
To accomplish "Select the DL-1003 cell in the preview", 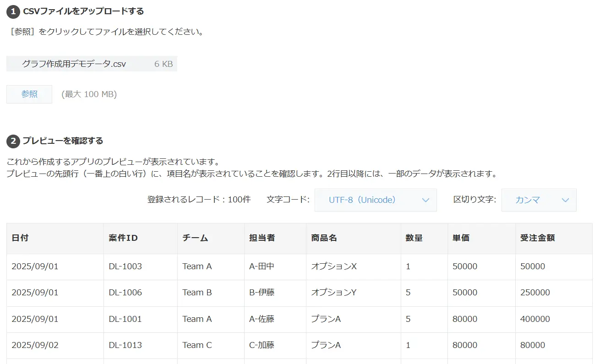I will tap(125, 266).
